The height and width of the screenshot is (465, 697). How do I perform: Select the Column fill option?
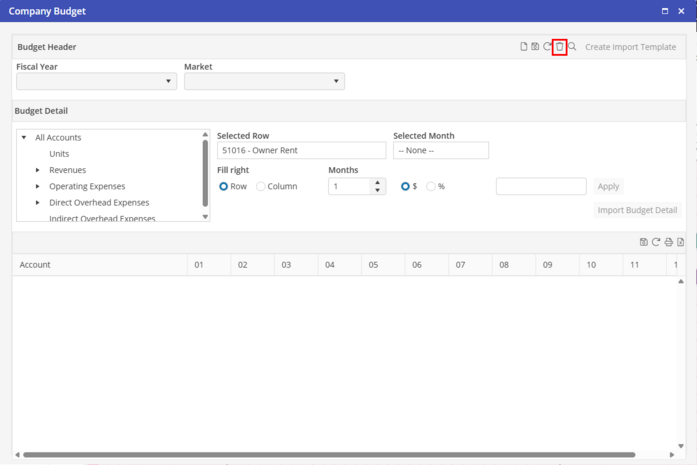pyautogui.click(x=262, y=186)
